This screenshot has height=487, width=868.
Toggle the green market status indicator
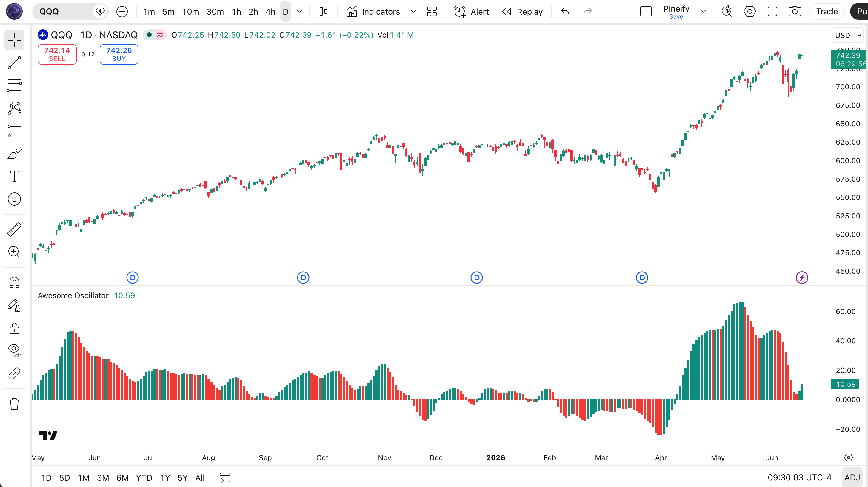tap(149, 35)
